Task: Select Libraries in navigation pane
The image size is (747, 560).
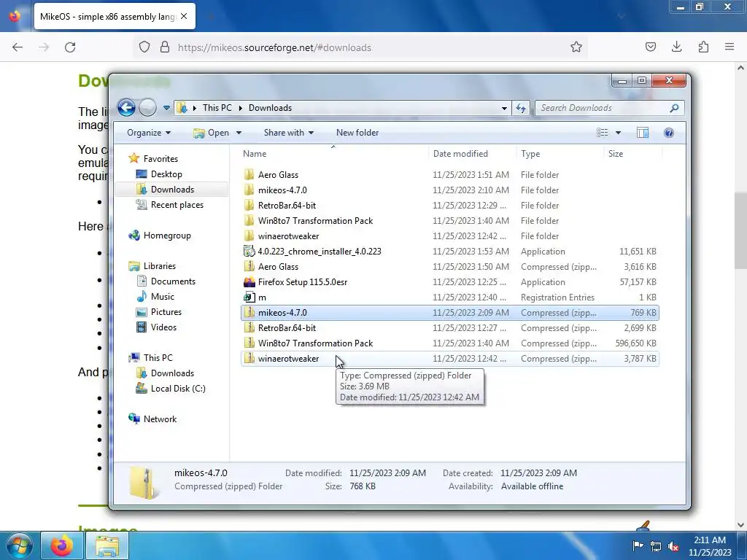Action: pos(160,266)
